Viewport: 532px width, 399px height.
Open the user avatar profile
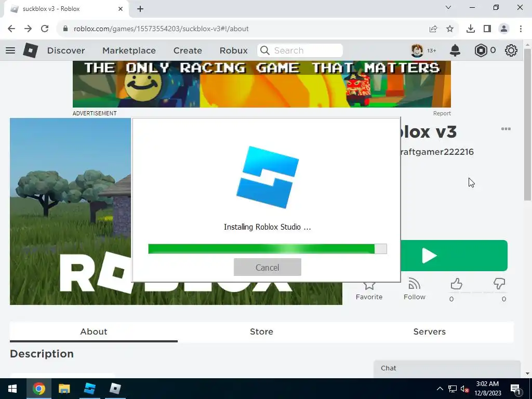point(417,50)
